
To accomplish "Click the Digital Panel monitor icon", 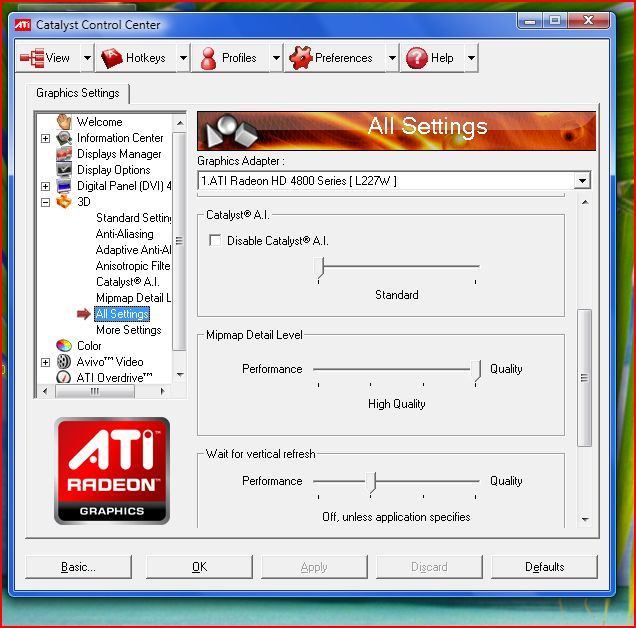I will click(64, 186).
